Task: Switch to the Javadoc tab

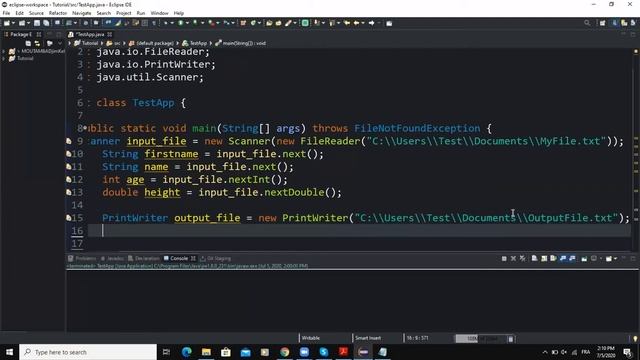Action: [x=112, y=258]
